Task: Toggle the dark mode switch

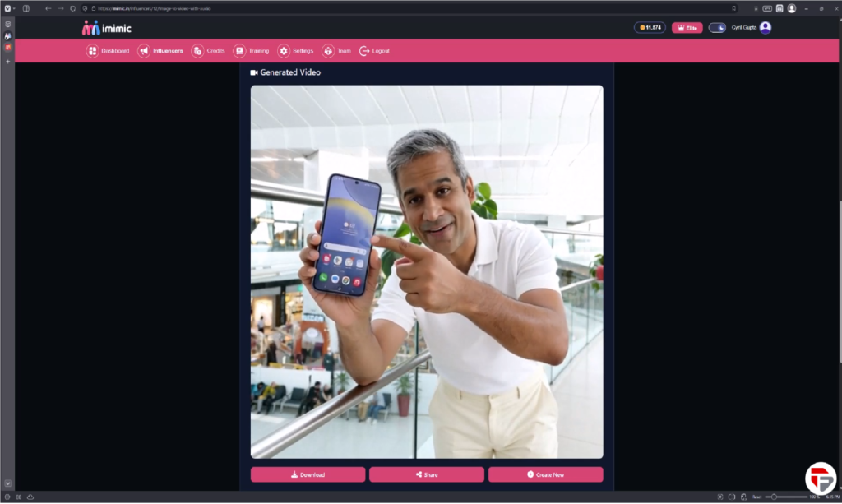Action: click(717, 27)
